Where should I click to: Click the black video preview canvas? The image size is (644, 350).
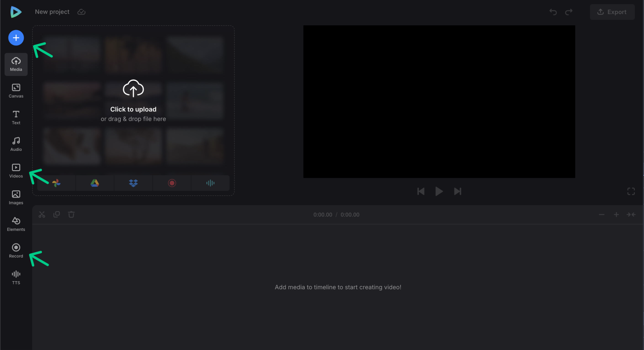coord(439,102)
